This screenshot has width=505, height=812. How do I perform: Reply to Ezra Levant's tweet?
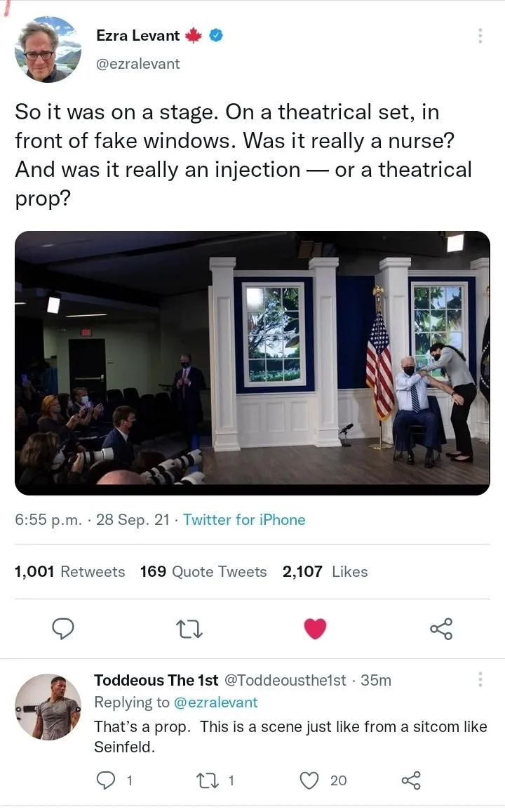tap(63, 628)
